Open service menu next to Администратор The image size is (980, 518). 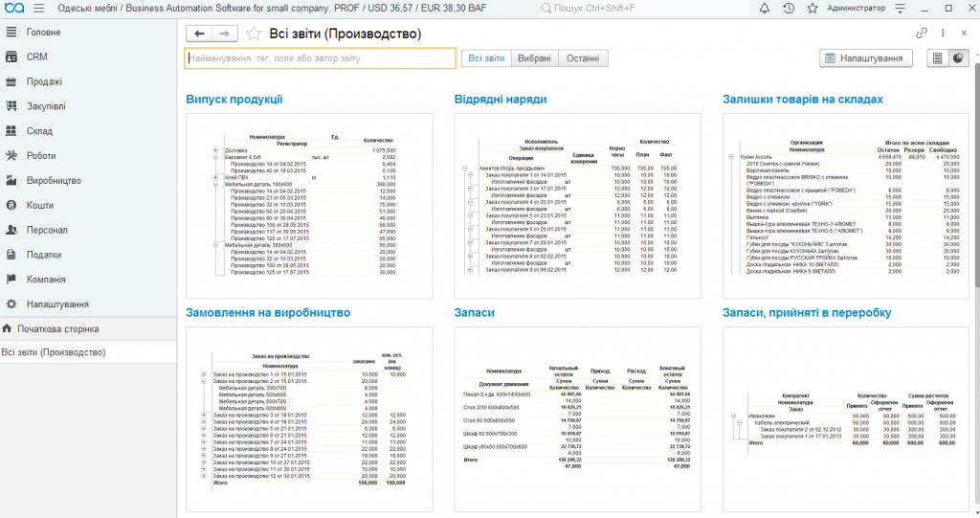point(900,8)
